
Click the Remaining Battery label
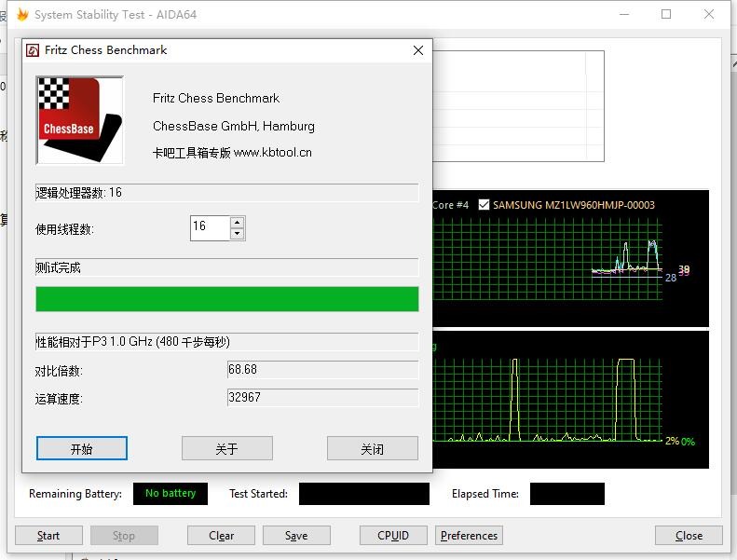(75, 494)
